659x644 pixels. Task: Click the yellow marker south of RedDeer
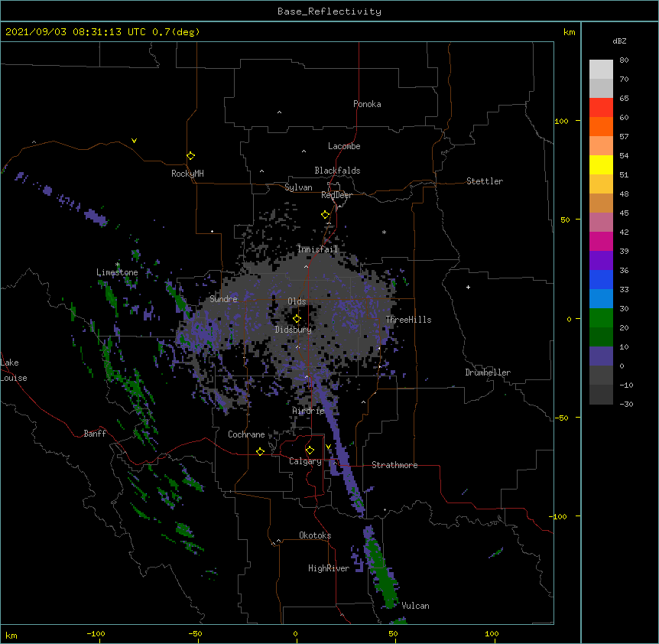click(325, 215)
